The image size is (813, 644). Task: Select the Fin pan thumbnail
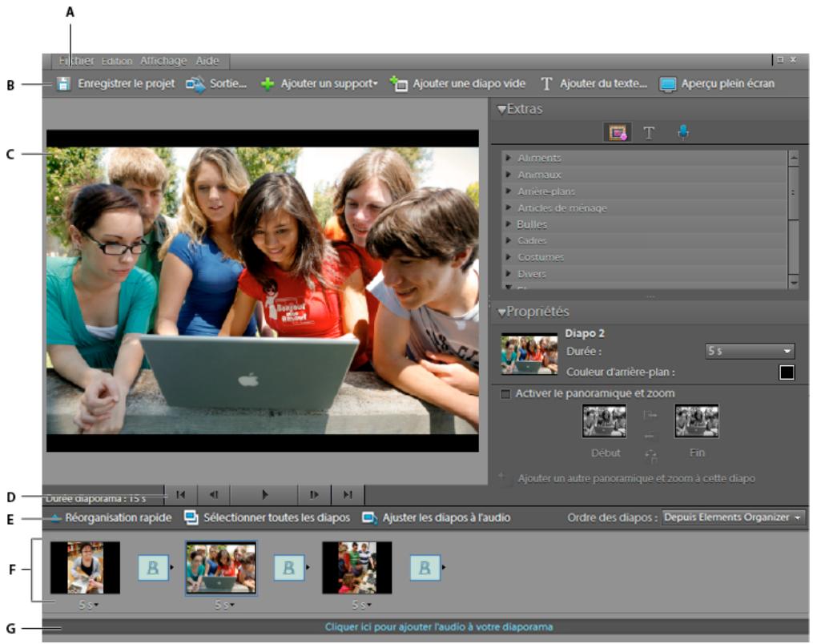coord(696,421)
